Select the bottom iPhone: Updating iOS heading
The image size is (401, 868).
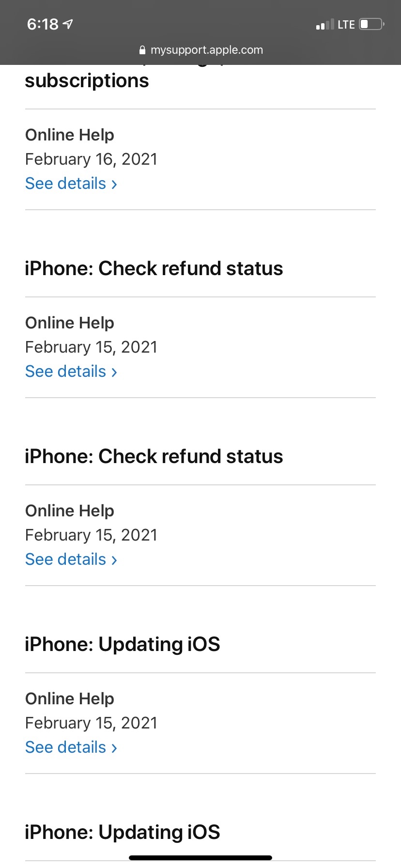click(122, 832)
